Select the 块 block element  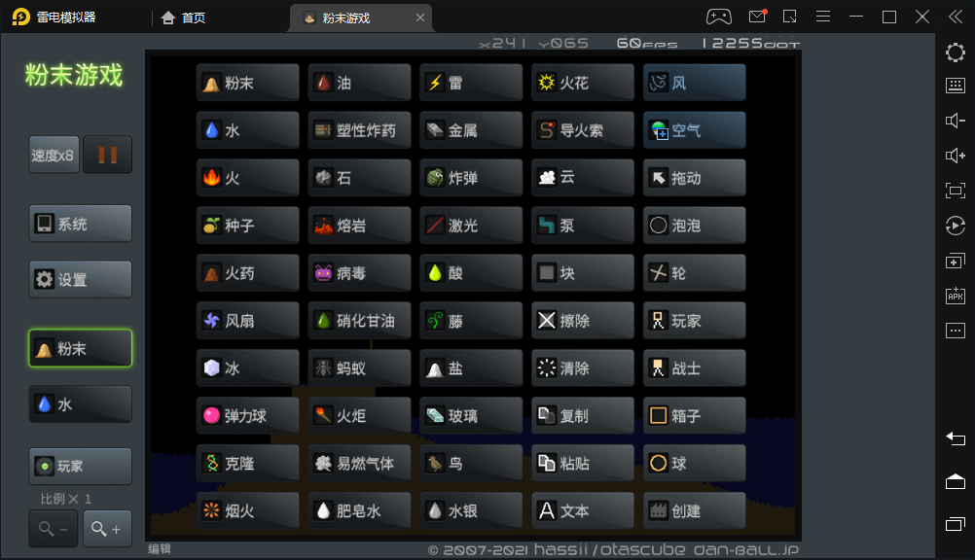[x=582, y=273]
